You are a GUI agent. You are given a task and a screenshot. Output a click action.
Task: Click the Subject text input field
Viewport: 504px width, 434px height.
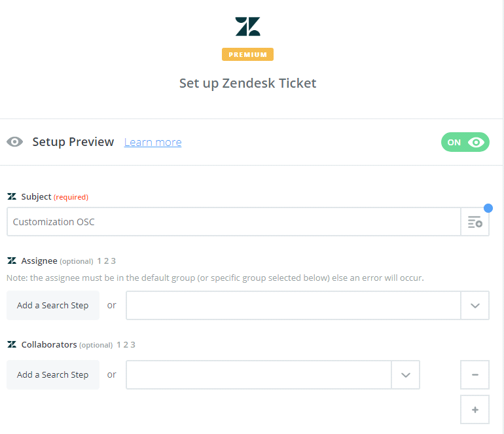click(x=234, y=222)
